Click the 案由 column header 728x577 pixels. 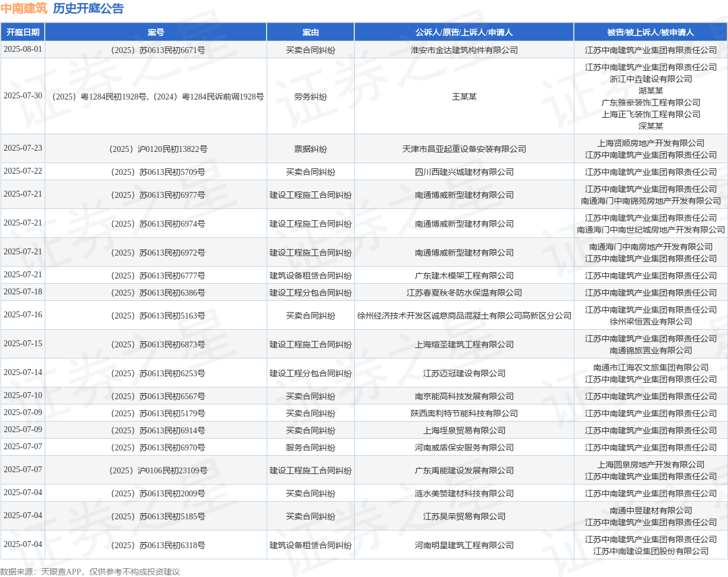tap(311, 32)
